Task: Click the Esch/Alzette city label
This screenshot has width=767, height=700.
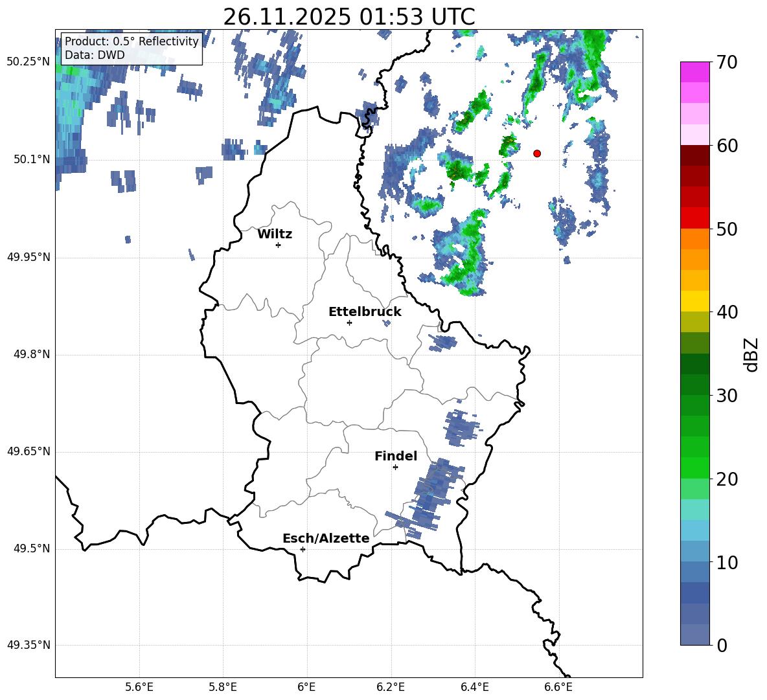Action: 326,538
